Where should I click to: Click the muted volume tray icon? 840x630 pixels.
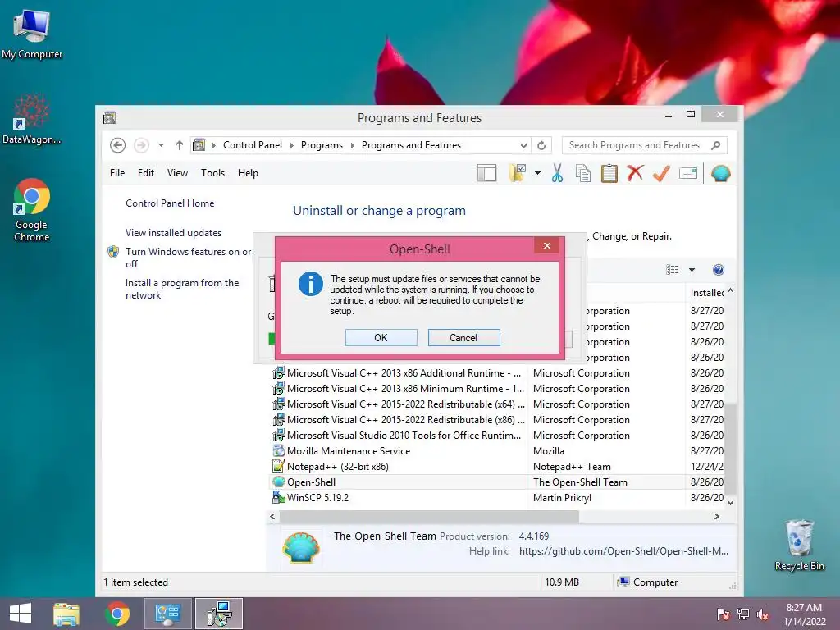[763, 614]
